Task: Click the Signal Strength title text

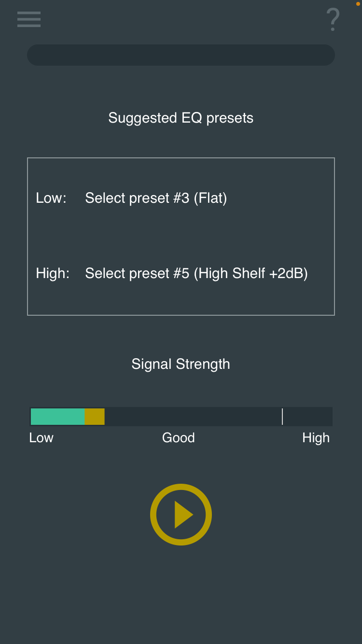Action: [x=181, y=364]
